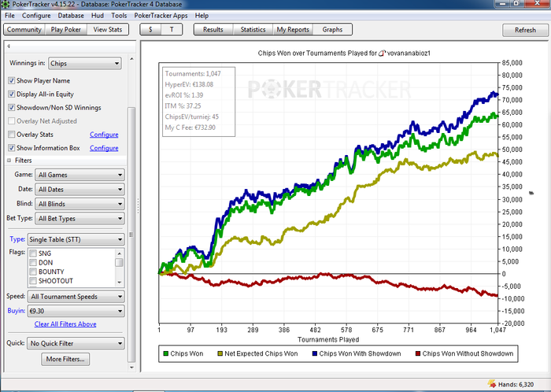
Task: Click the left panel scroll up arrow
Action: (x=131, y=59)
